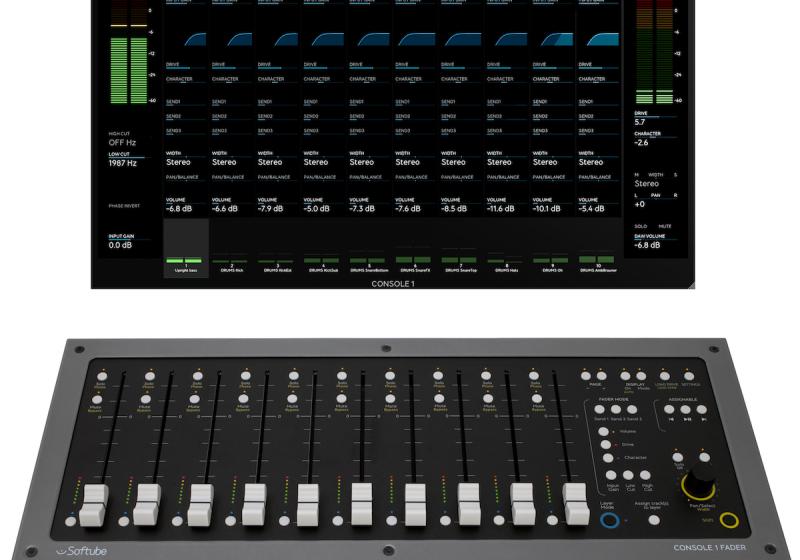Click the blue Layer Mode button
Screen dimensions: 800x560
pos(610,520)
